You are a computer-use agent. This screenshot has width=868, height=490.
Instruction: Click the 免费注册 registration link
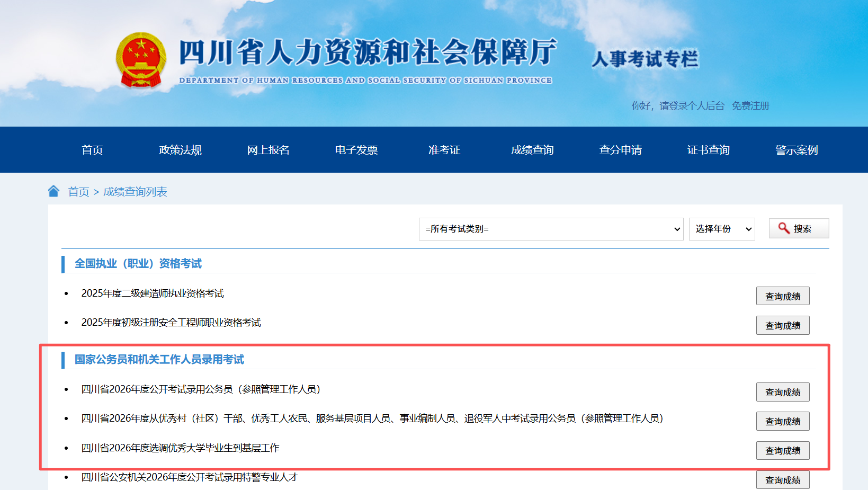(x=750, y=106)
